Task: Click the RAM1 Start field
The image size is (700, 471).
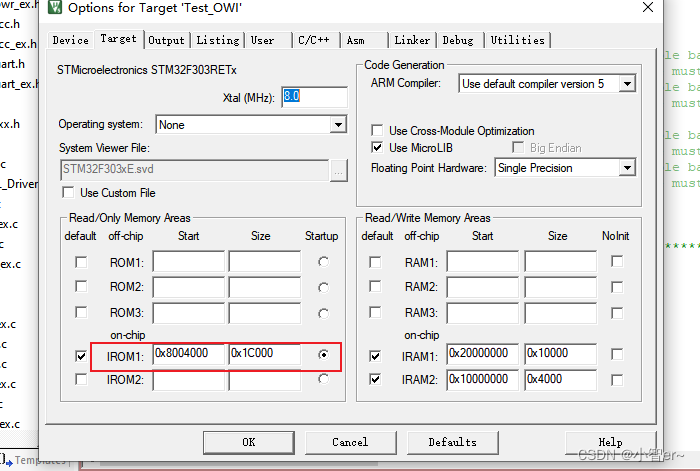Action: coord(483,261)
